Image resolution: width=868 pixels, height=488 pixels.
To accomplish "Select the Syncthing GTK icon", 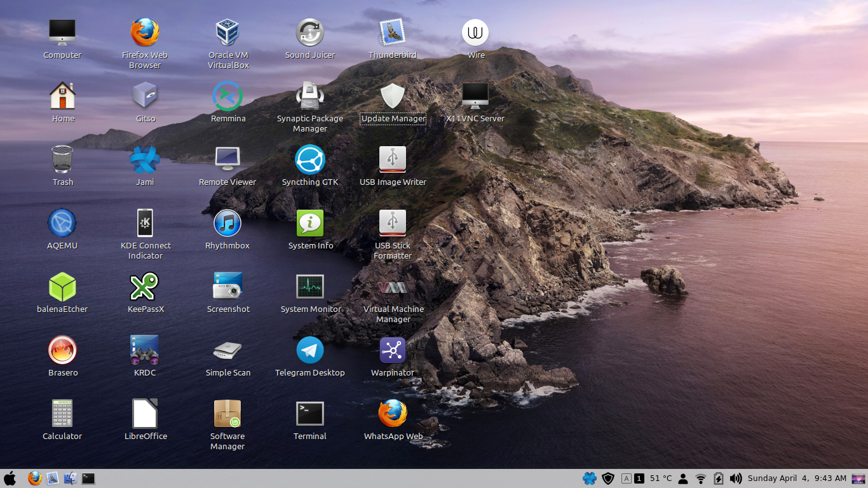I will click(x=310, y=160).
